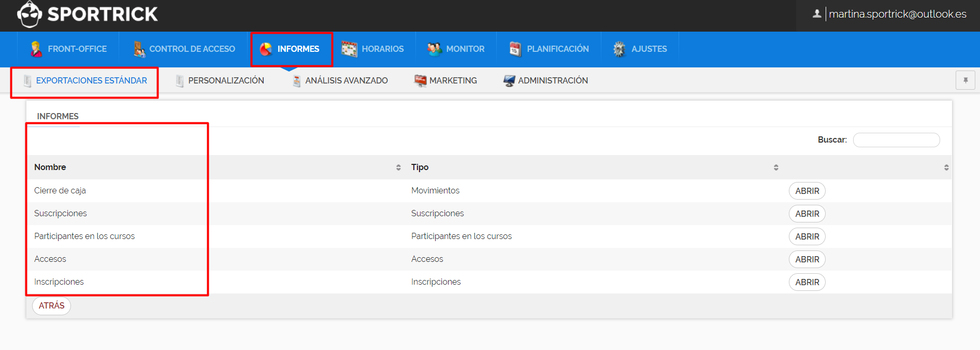Click the 'Movimientos' type cell
The height and width of the screenshot is (350, 980).
click(x=435, y=191)
